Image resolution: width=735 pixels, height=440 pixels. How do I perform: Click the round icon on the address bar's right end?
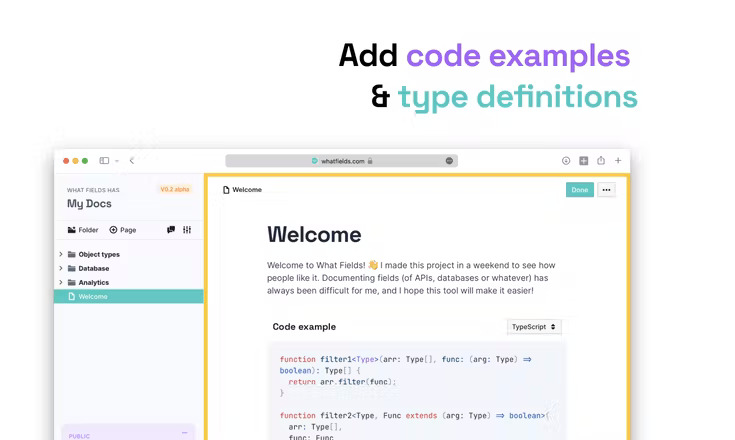[449, 161]
